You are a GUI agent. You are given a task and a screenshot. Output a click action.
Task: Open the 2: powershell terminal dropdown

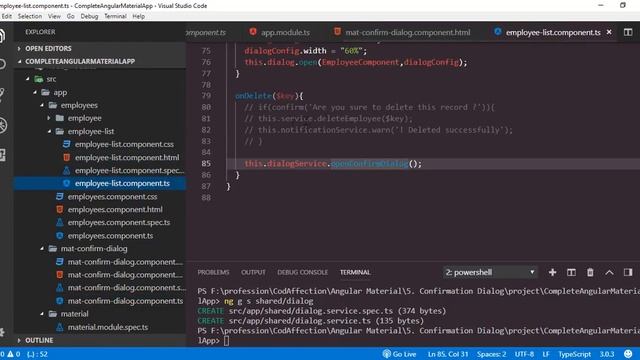pyautogui.click(x=490, y=272)
